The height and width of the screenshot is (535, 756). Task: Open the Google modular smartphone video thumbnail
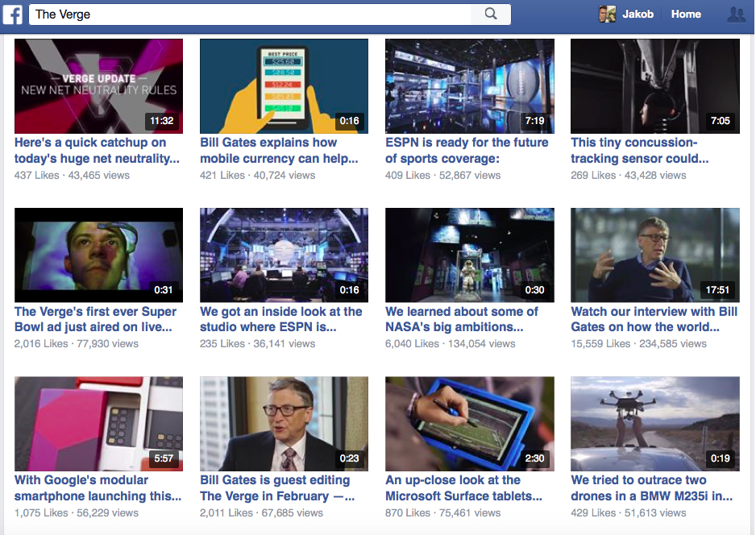(x=99, y=424)
